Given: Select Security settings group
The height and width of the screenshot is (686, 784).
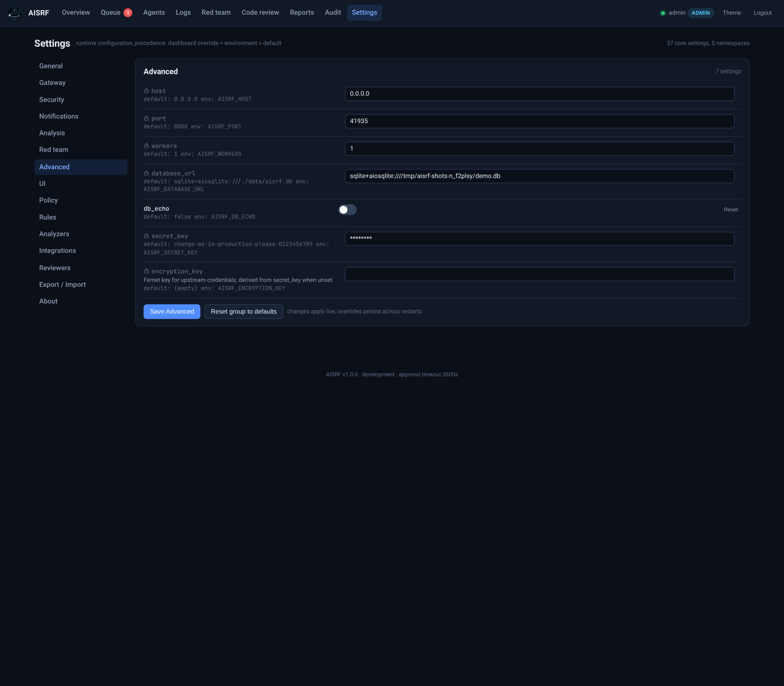Looking at the screenshot, I should [81, 100].
